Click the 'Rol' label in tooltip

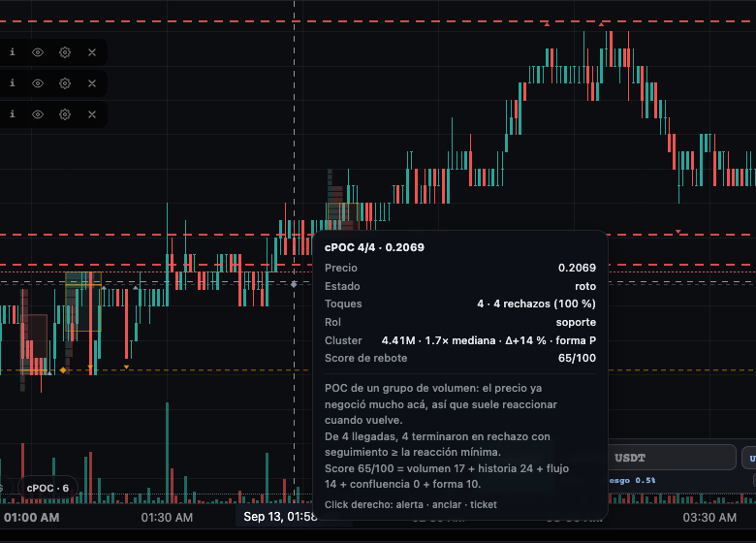click(x=332, y=322)
